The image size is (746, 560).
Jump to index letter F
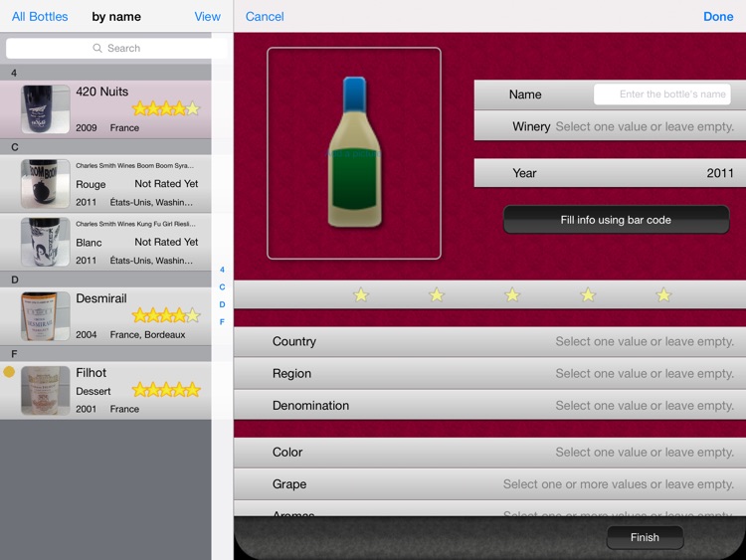222,322
